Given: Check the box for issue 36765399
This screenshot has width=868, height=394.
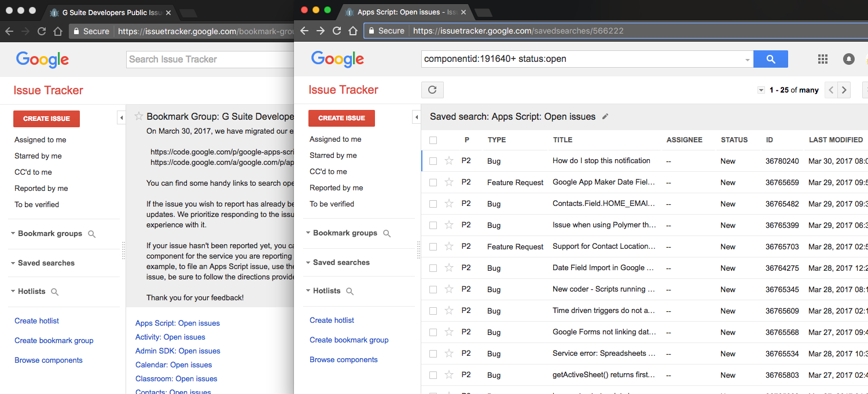Looking at the screenshot, I should coord(433,225).
